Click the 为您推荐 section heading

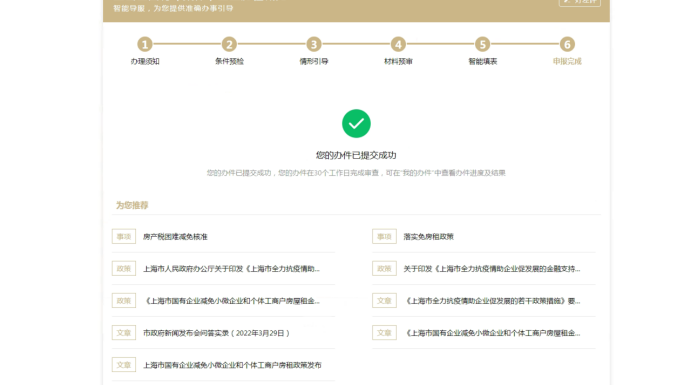coord(132,205)
